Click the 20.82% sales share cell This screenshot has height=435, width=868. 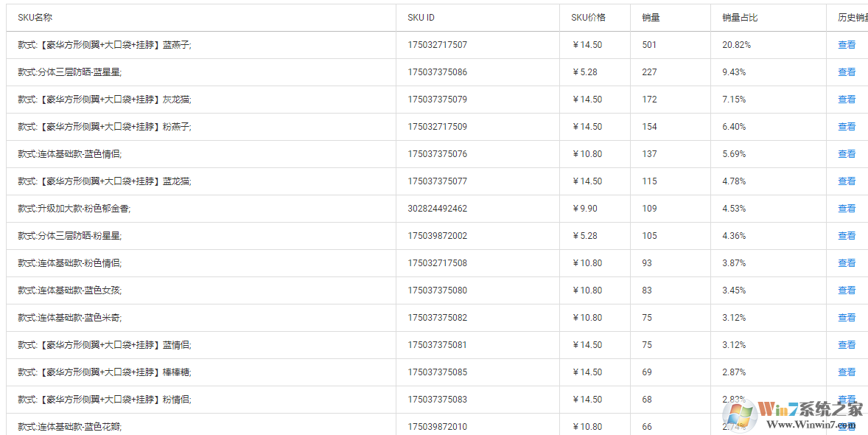[x=736, y=45]
